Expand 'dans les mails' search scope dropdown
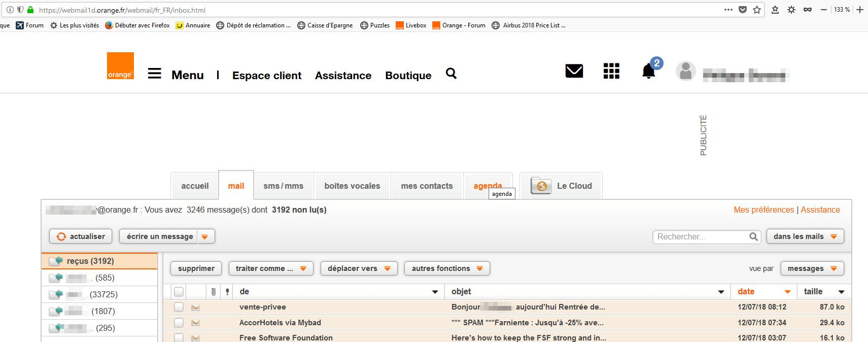 [805, 236]
